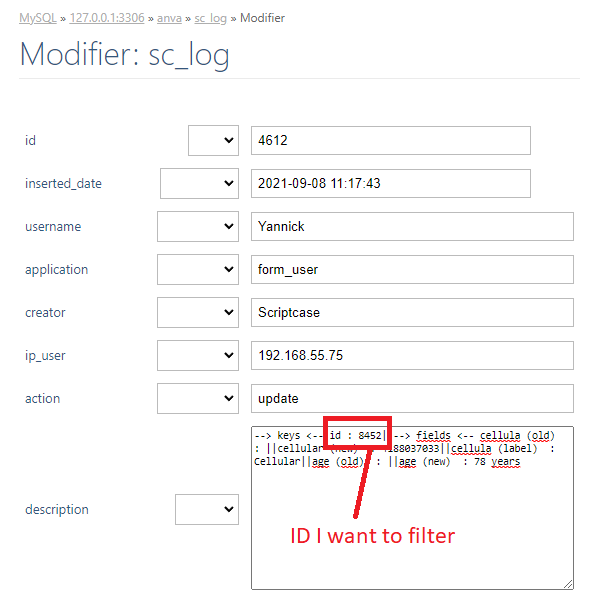This screenshot has height=596, width=591.
Task: Expand the creator function dropdown
Action: (198, 312)
